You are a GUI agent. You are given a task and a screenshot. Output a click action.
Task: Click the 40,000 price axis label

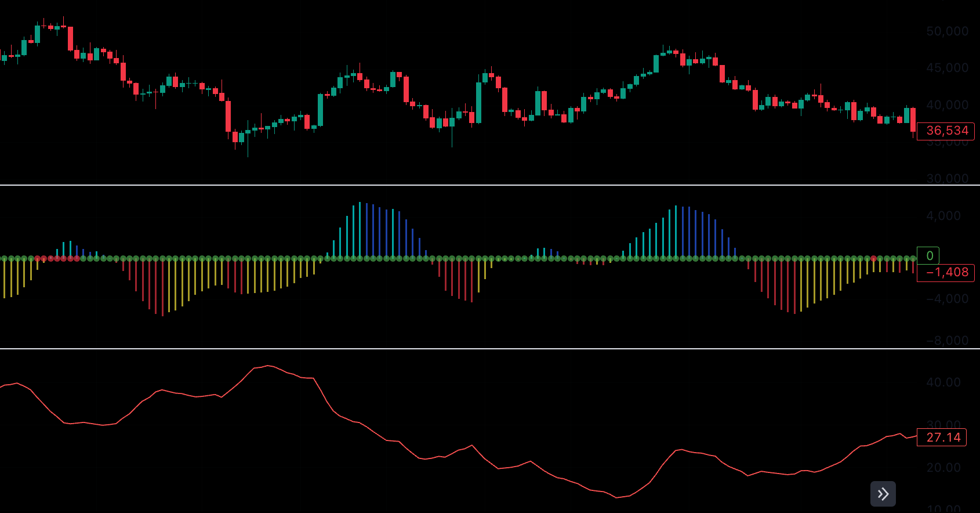(947, 105)
